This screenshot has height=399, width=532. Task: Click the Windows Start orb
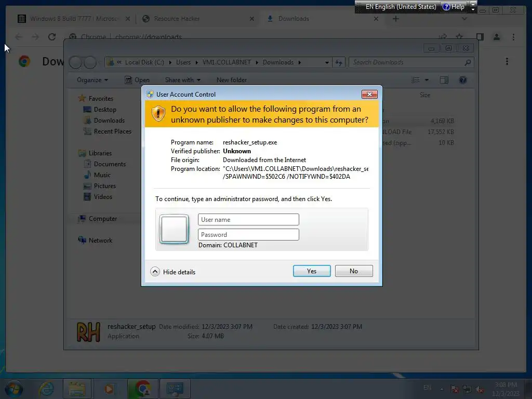[x=14, y=389]
